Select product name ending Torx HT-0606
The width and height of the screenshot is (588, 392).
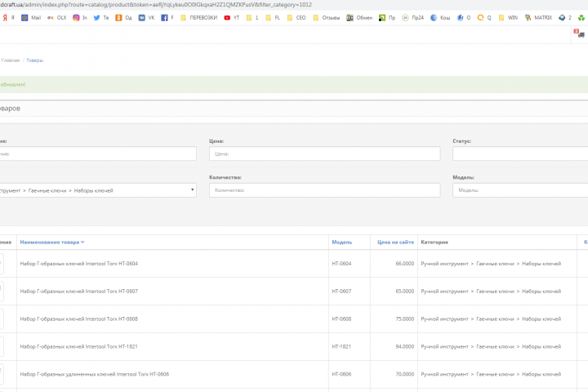95,374
